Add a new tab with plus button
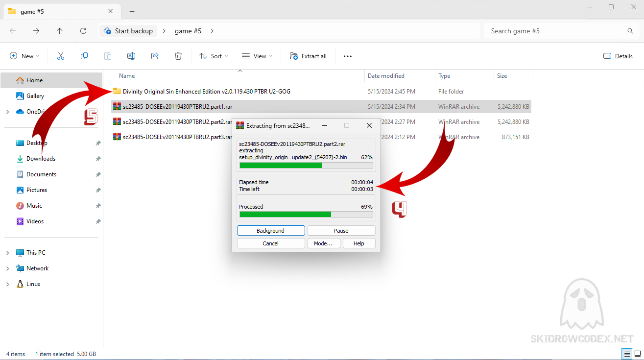The image size is (644, 360). coord(132,11)
